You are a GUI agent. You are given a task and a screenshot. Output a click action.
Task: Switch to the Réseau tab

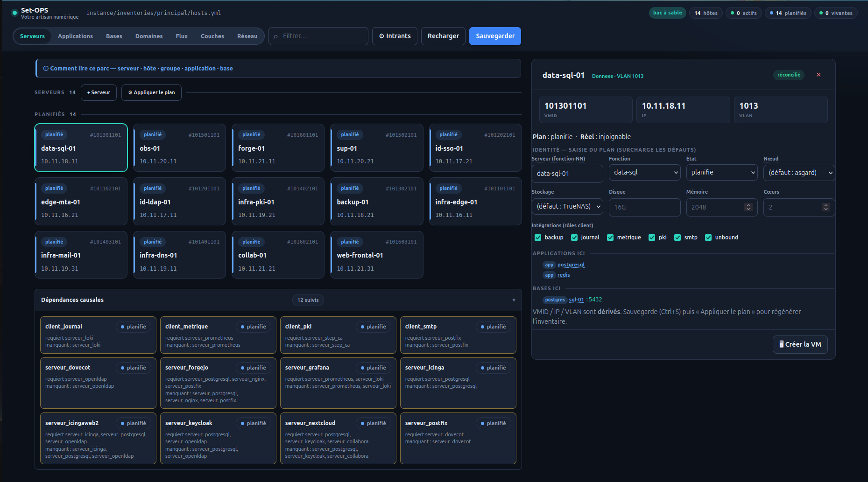click(247, 36)
